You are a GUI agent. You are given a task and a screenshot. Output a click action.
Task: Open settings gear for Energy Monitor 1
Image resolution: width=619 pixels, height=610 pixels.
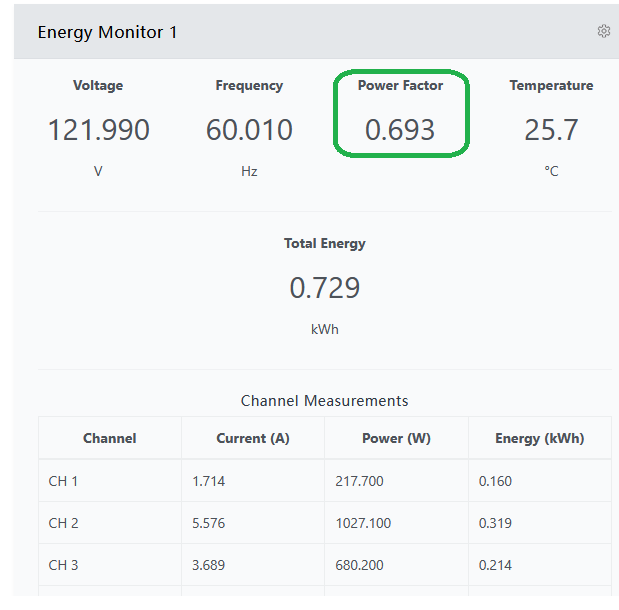[604, 32]
